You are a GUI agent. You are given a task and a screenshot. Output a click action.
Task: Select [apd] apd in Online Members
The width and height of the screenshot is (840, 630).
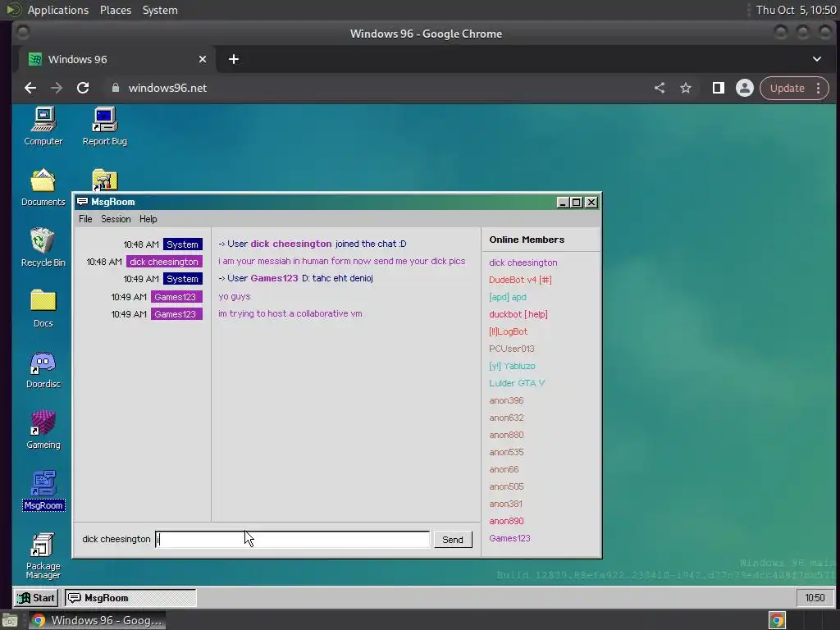tap(507, 297)
